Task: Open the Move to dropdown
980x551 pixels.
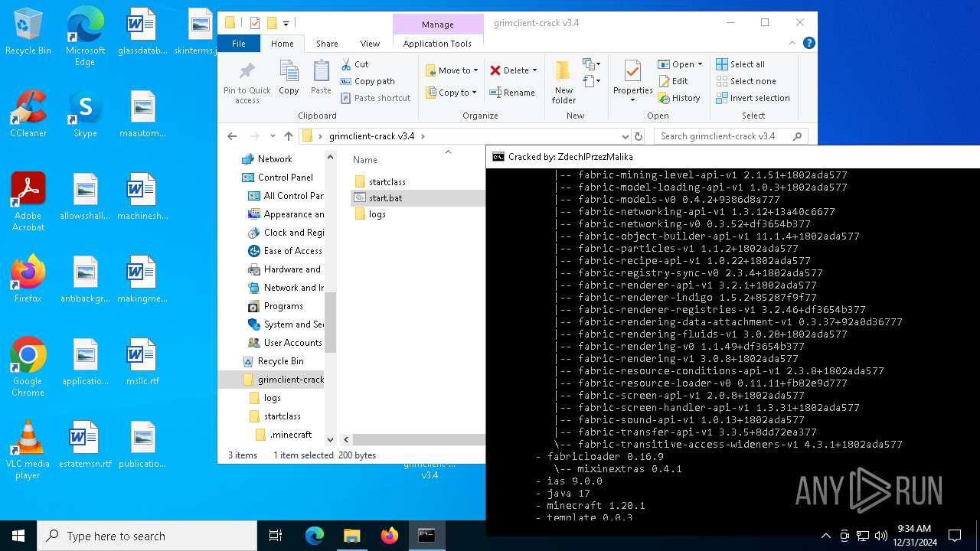Action: [x=452, y=70]
